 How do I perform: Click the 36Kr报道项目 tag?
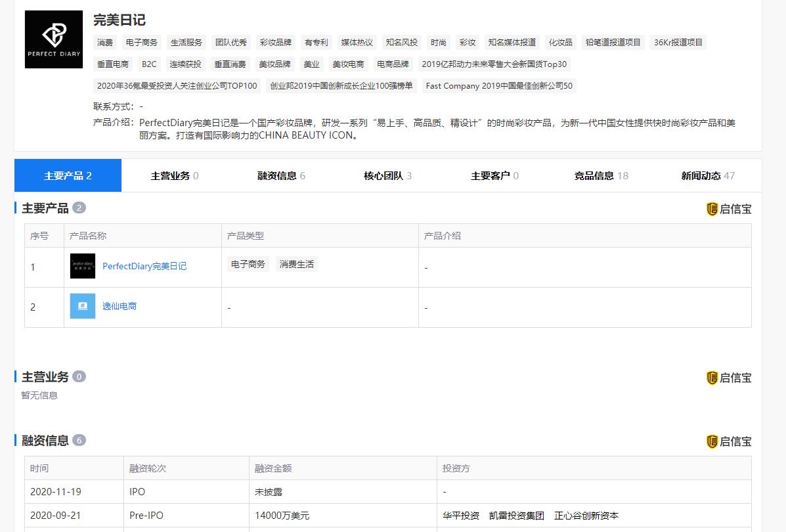tap(678, 42)
